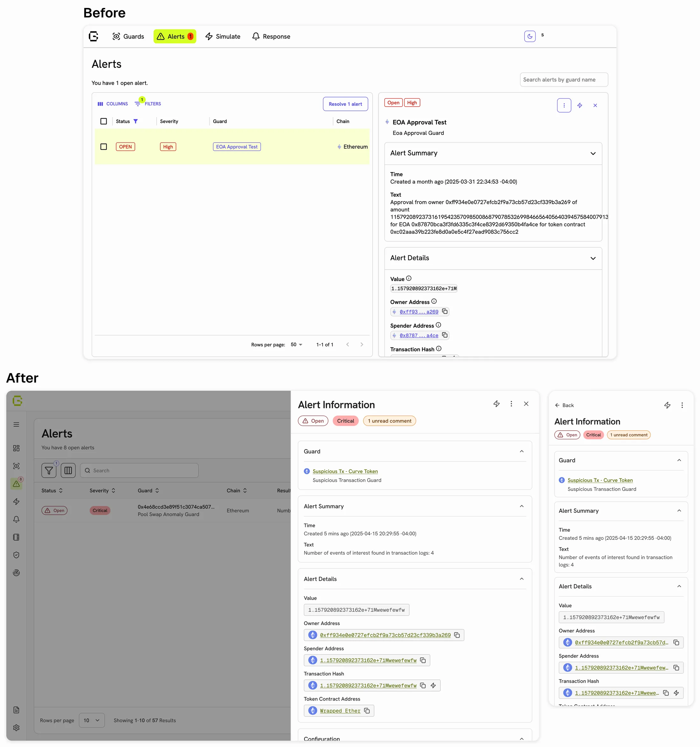Open the COLUMNS chooser
Image resolution: width=700 pixels, height=747 pixels.
pos(113,104)
